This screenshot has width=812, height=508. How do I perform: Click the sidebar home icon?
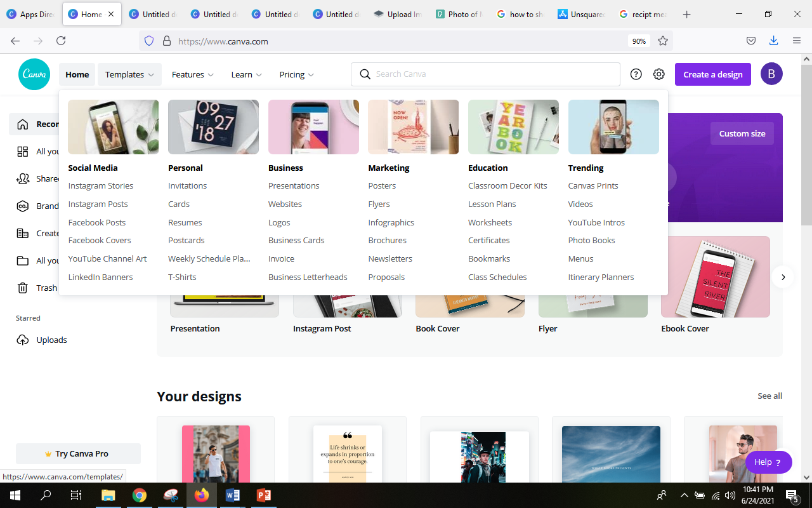point(23,124)
